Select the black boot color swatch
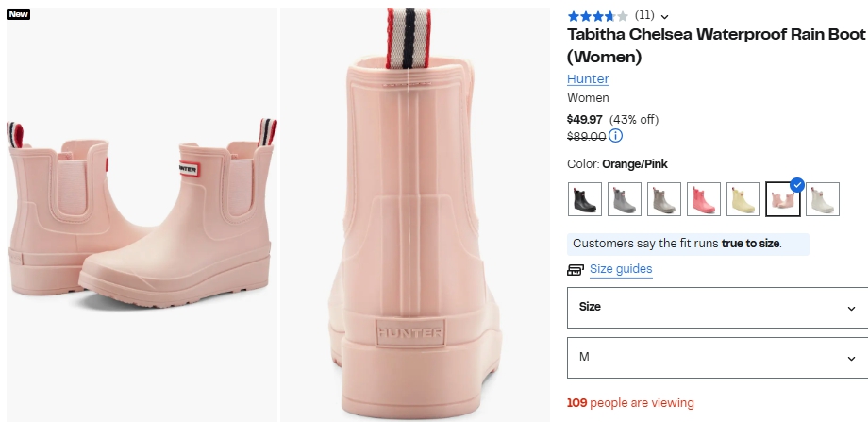Screen dimensions: 868x422 click(x=585, y=199)
